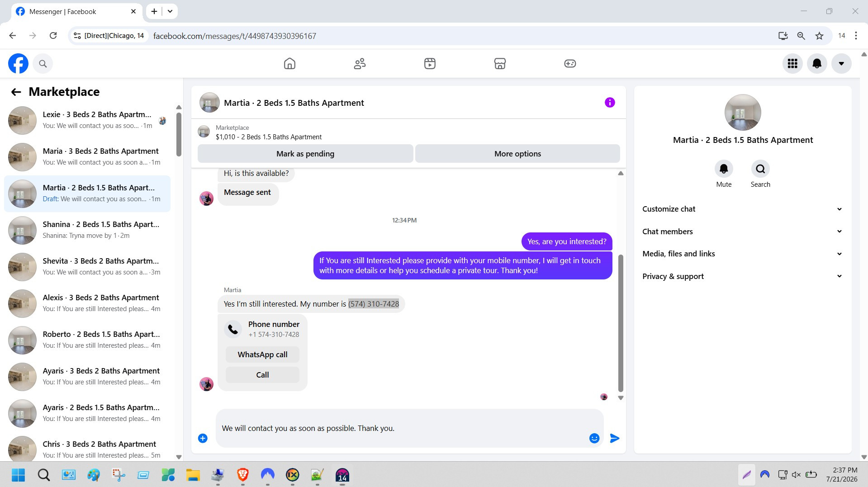Bookmark this page with star icon
Viewport: 868px width, 487px height.
(x=819, y=36)
